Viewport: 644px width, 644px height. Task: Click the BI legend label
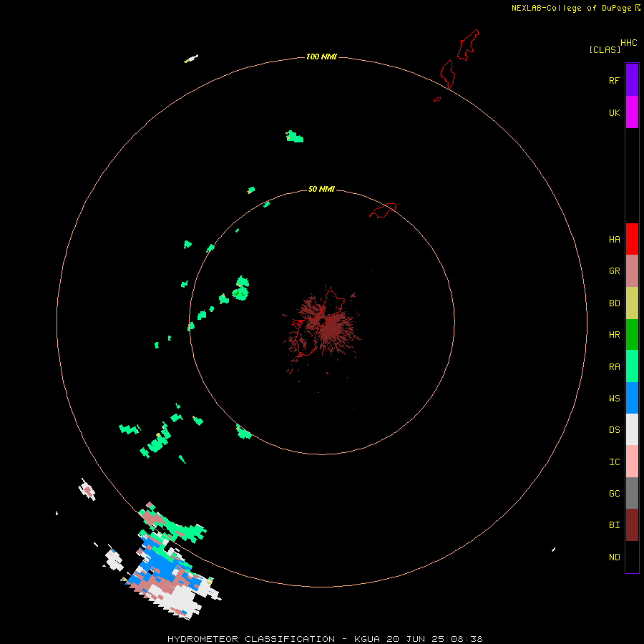click(x=614, y=525)
